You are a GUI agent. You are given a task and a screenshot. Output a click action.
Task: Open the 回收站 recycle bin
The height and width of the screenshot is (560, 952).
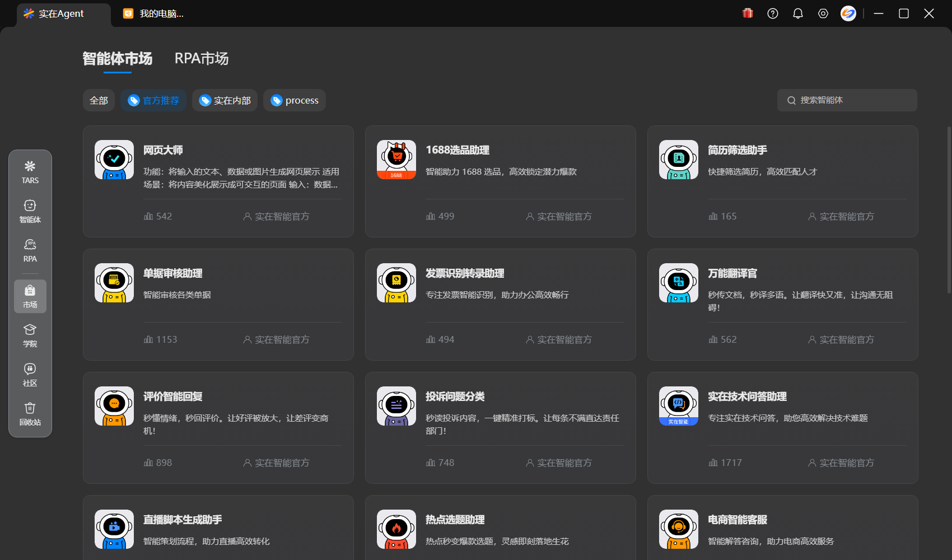[30, 414]
